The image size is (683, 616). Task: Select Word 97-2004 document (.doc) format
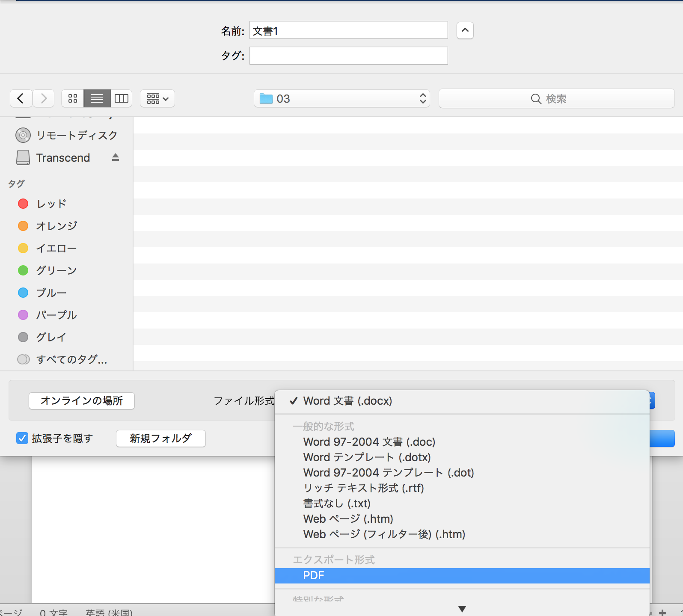(369, 442)
